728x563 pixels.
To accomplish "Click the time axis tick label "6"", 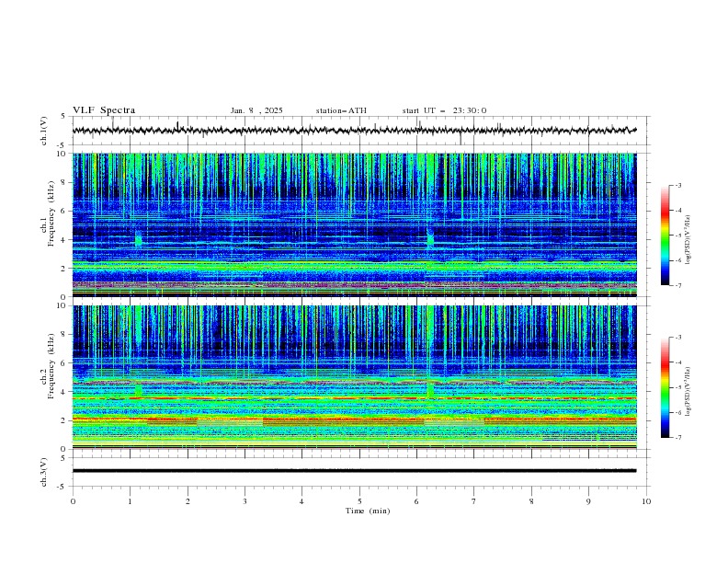I will pyautogui.click(x=416, y=501).
